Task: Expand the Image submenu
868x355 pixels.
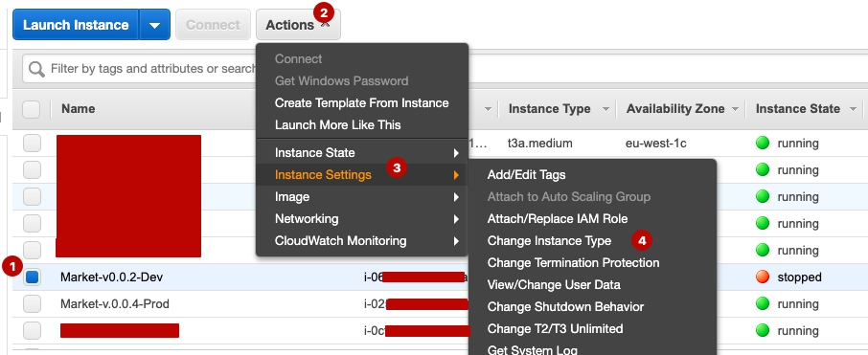Action: tap(362, 197)
